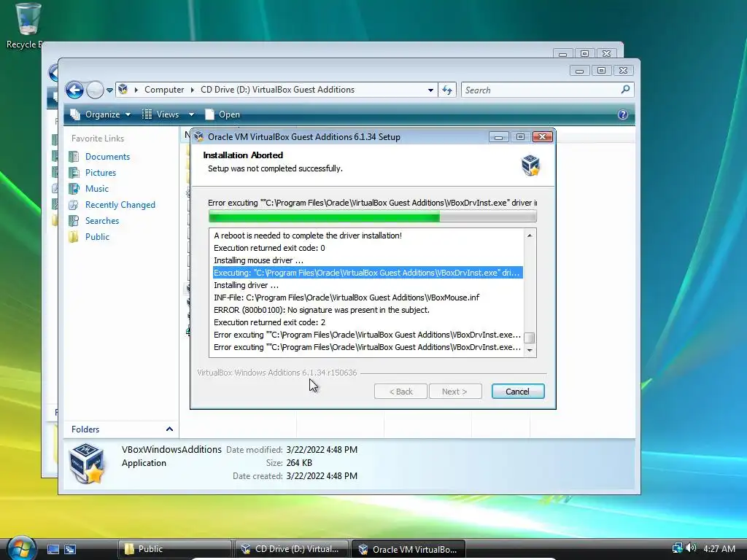The image size is (747, 560).
Task: Select 'Execution returned exit code: 2' line
Action: click(270, 322)
